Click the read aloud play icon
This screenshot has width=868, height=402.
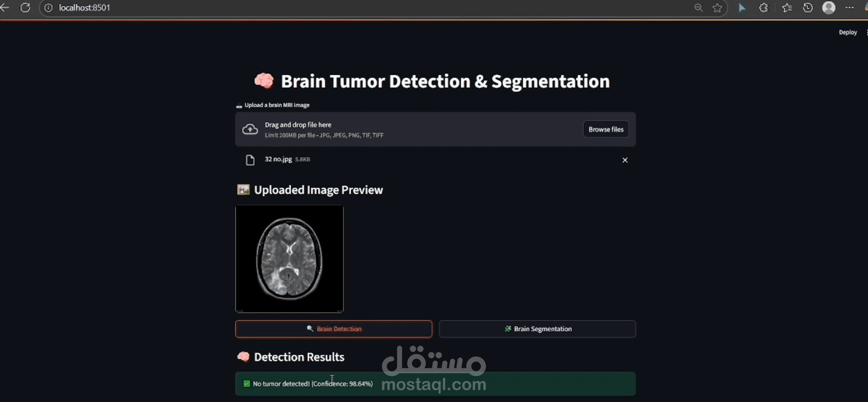pos(742,8)
